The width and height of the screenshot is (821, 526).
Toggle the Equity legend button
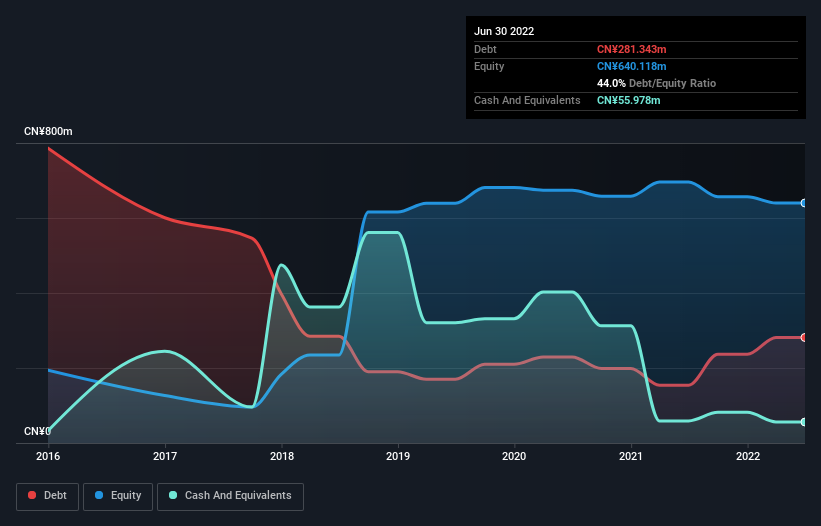pos(118,496)
